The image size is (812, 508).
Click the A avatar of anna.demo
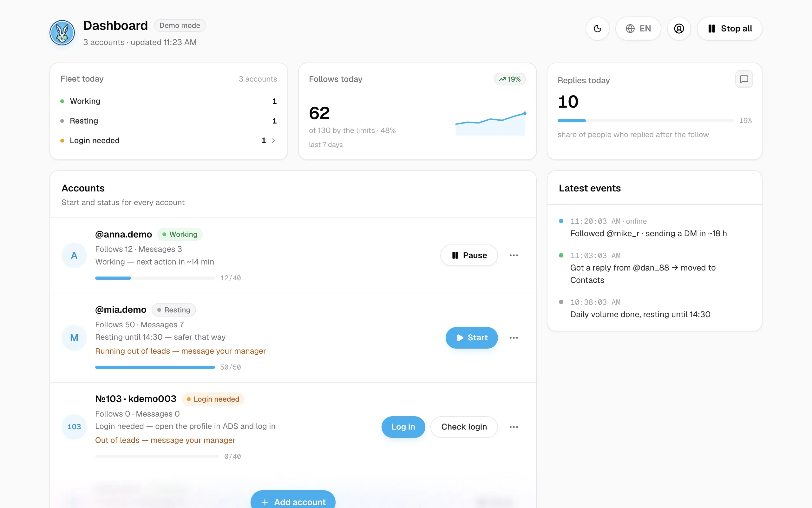pos(74,255)
